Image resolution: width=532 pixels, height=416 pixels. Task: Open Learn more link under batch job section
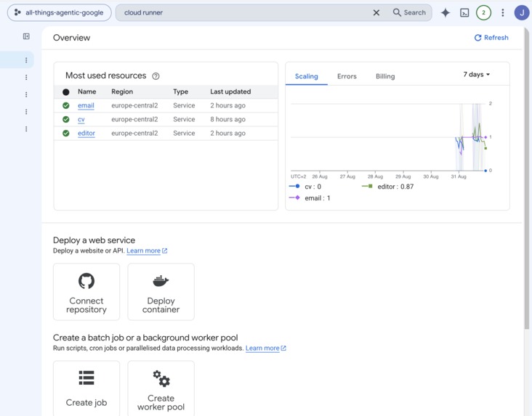click(266, 348)
